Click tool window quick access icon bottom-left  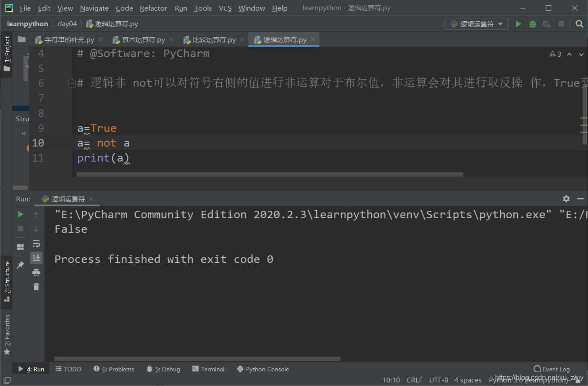[7, 380]
